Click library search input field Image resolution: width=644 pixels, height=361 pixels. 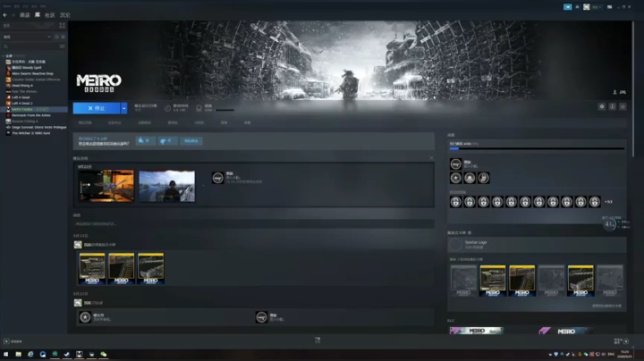point(34,46)
